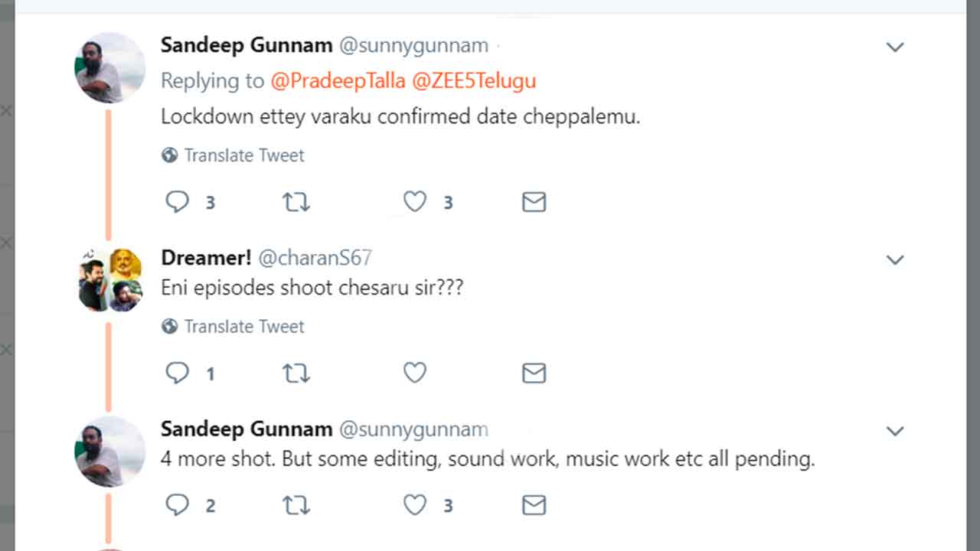
Task: Retweet the 4 more shot tweet
Action: point(296,505)
